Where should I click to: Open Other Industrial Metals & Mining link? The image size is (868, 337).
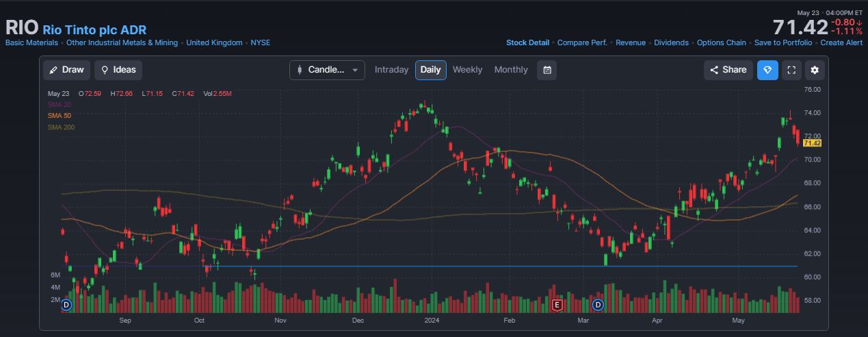pyautogui.click(x=122, y=42)
